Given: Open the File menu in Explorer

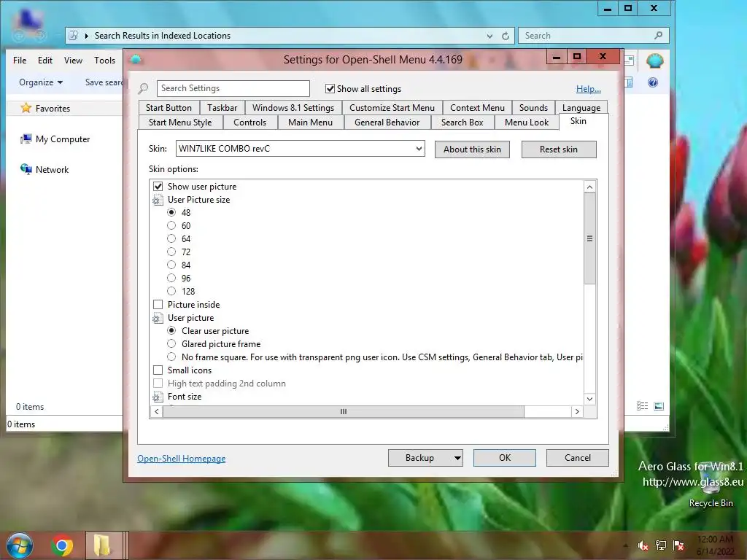Looking at the screenshot, I should [x=20, y=61].
